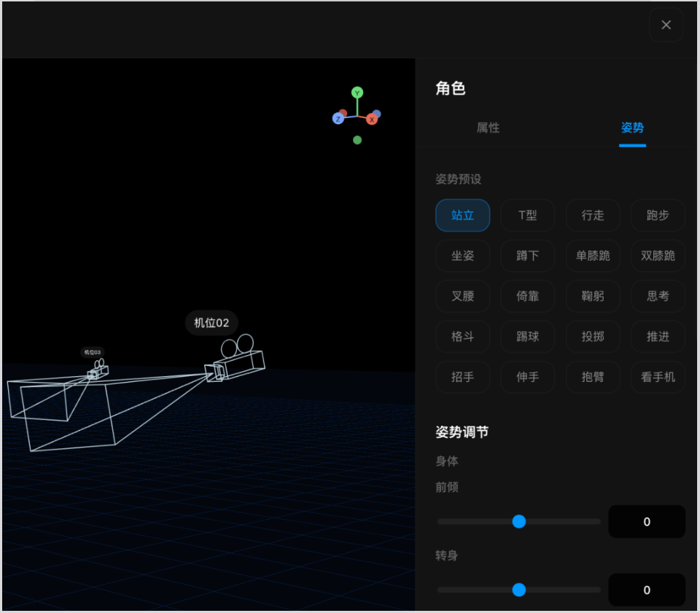Screen dimensions: 700x613
Task: Select the T型 pose preset
Action: click(x=528, y=216)
